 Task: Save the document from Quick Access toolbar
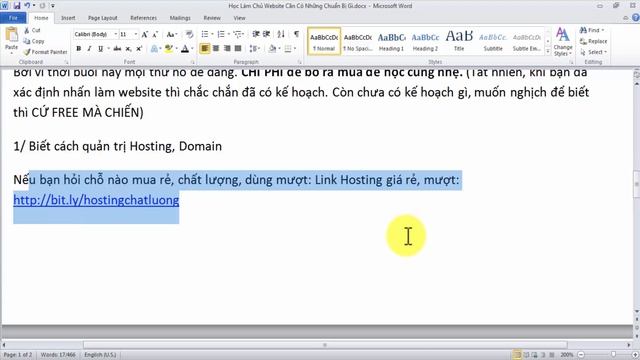pos(17,6)
